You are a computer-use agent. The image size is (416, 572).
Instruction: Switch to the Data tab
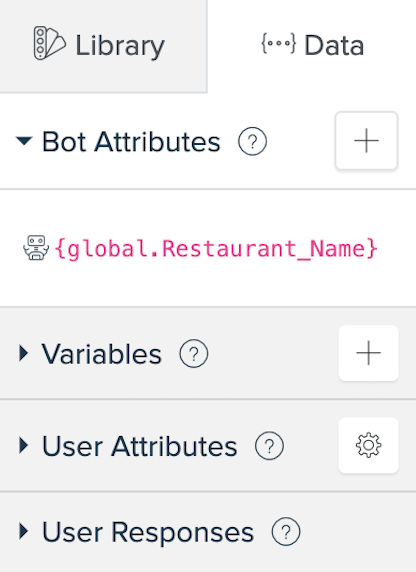point(312,46)
